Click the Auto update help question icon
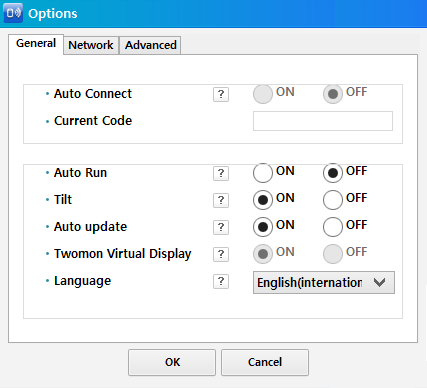Screen dimensions: 427x388 (221, 227)
